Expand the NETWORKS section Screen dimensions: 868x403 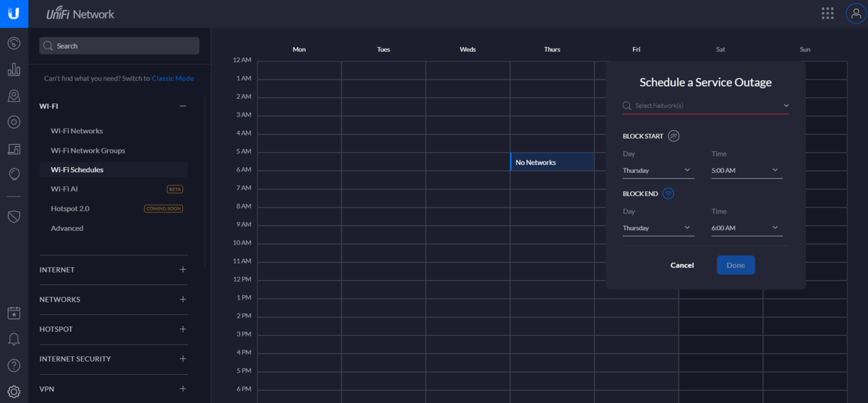[x=183, y=299]
